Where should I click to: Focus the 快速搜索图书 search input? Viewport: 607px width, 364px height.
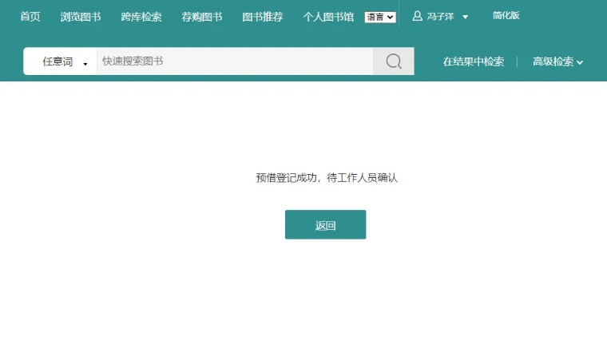235,61
